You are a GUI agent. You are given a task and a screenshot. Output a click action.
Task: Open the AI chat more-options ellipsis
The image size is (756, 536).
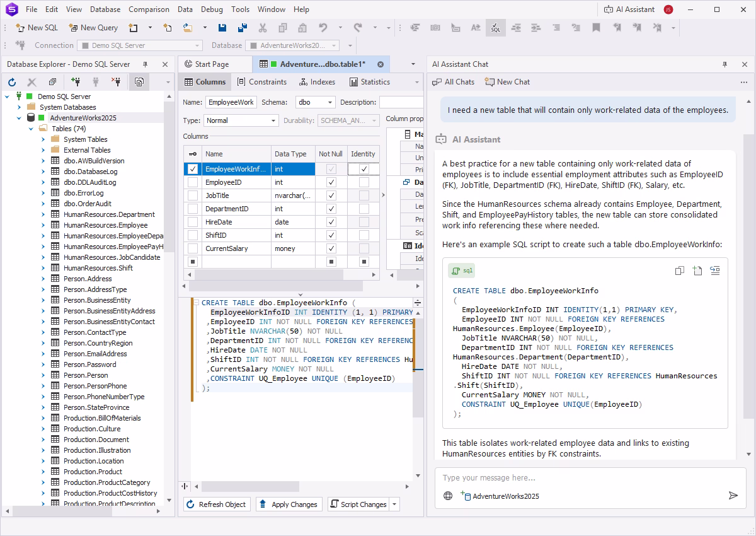point(744,82)
